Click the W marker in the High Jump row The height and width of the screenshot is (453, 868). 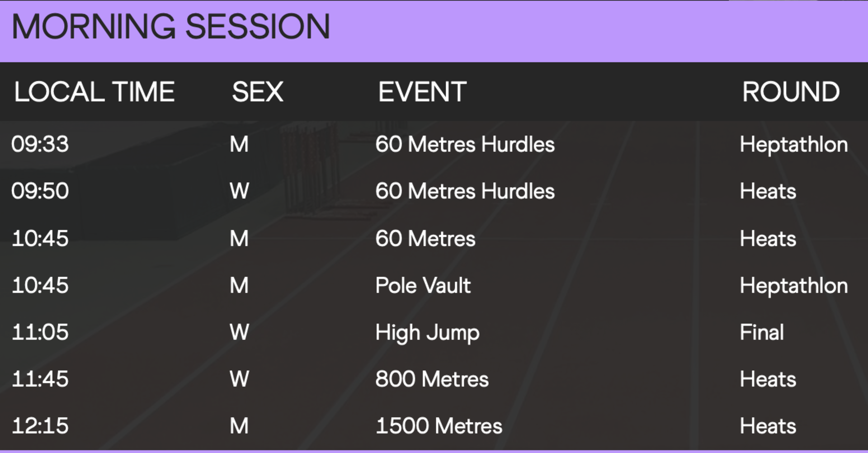click(x=239, y=332)
